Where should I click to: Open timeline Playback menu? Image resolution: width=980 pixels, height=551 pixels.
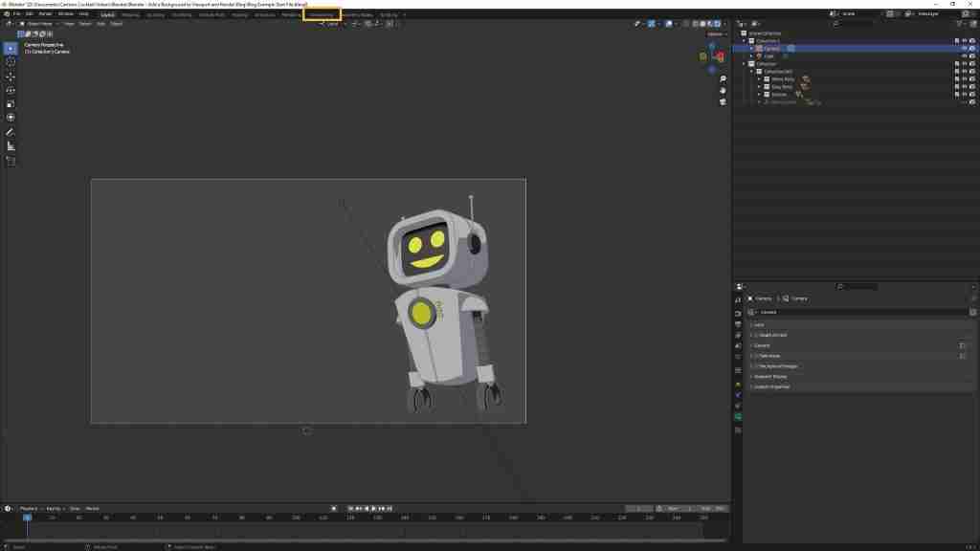[29, 509]
